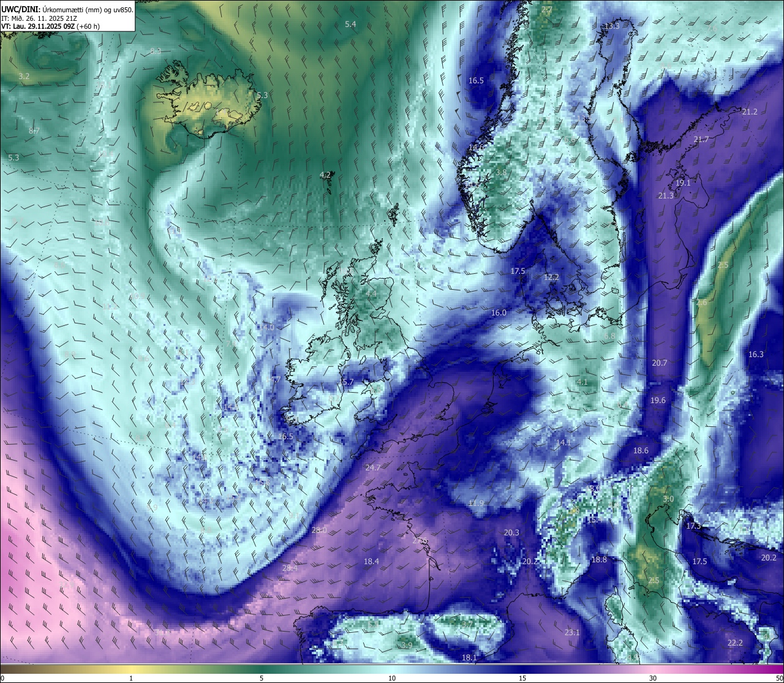Click the map value label 28.0
The height and width of the screenshot is (683, 784).
(x=319, y=530)
